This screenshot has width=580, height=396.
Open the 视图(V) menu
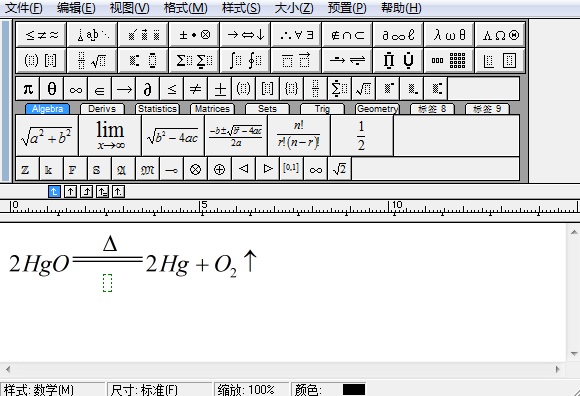(x=129, y=8)
